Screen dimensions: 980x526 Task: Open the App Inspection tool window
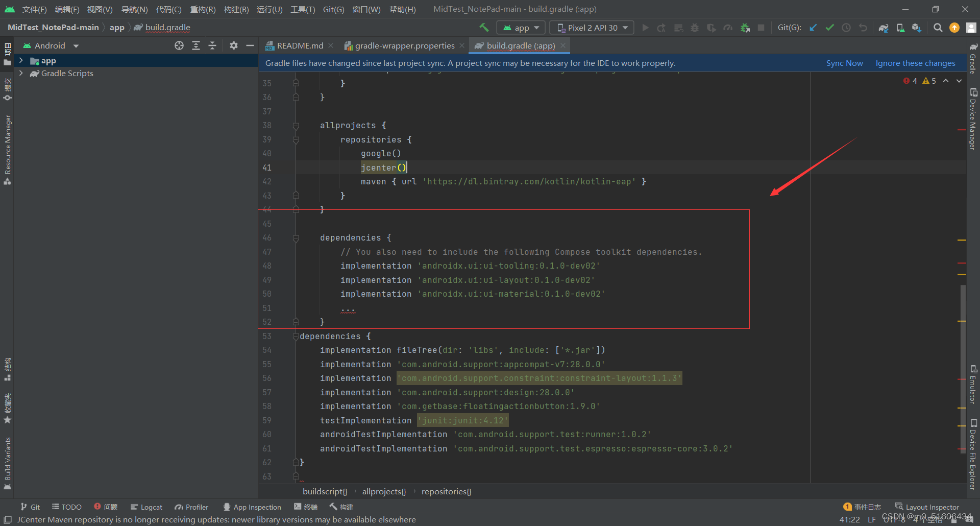click(x=252, y=507)
